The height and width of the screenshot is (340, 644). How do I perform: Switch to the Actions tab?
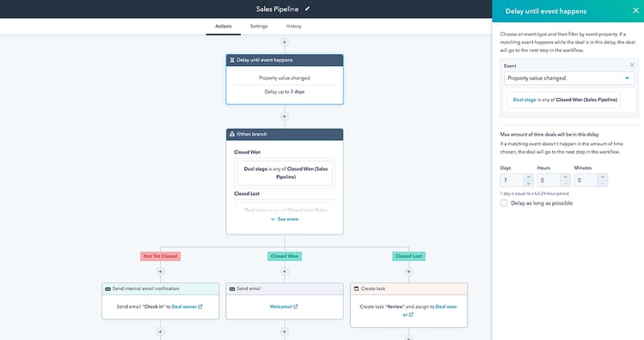point(224,27)
